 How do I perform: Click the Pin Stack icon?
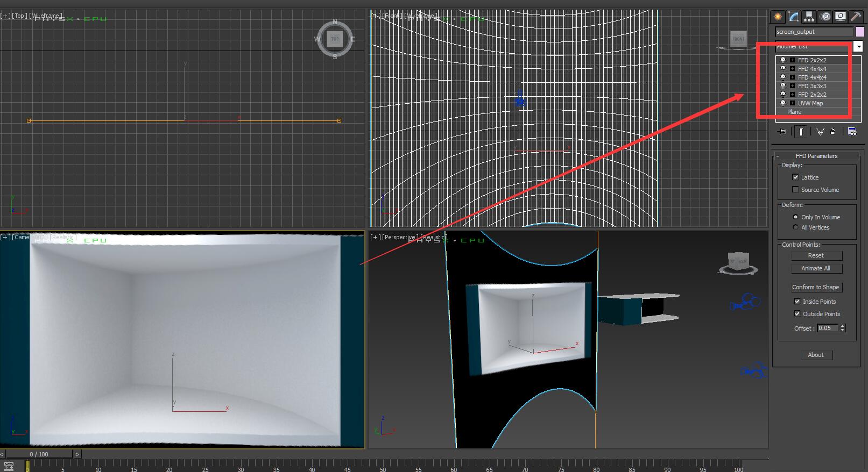[x=782, y=132]
